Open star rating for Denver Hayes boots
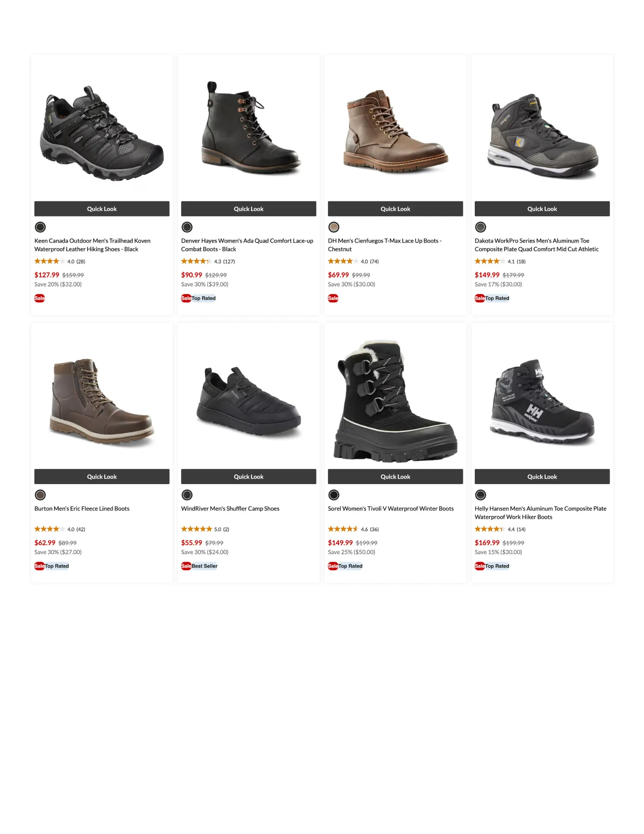The image size is (644, 834). coord(208,261)
